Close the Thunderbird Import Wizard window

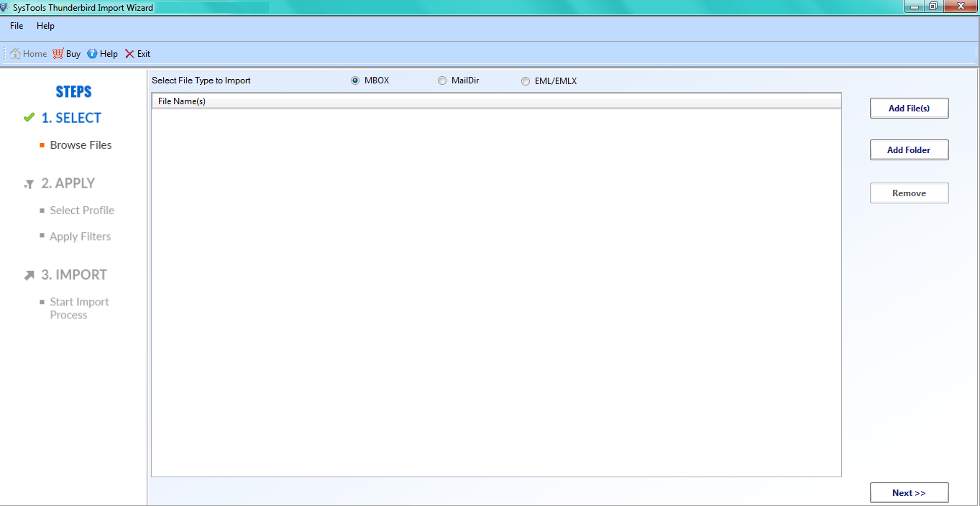pos(959,6)
